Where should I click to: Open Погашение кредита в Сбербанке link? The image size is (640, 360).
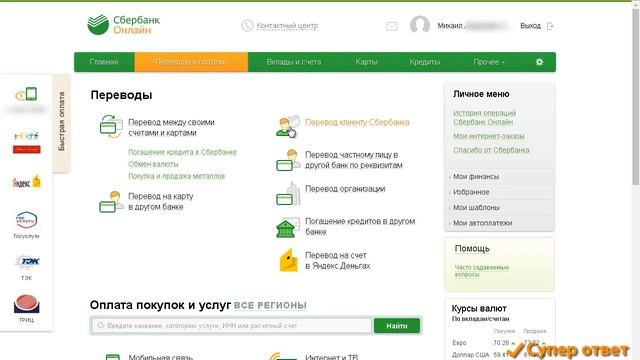(182, 152)
